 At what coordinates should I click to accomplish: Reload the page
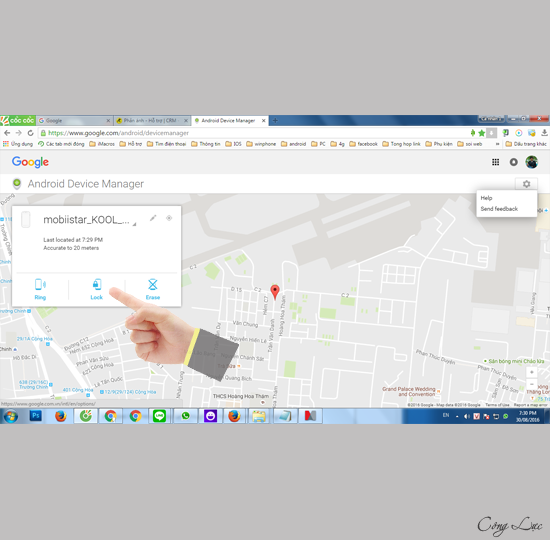click(x=31, y=133)
